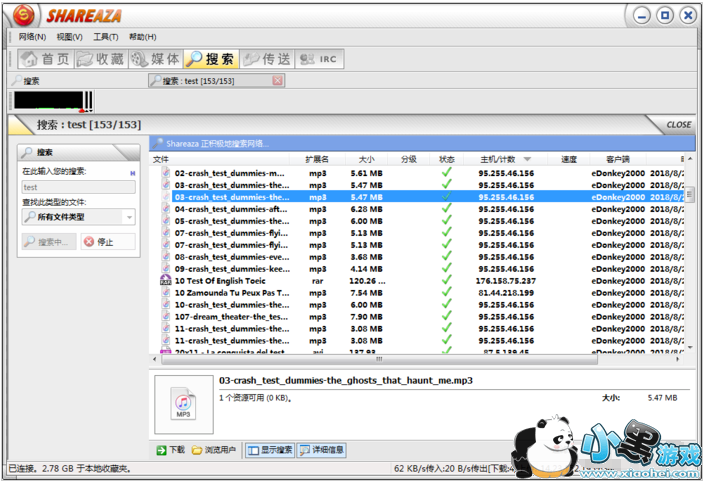Sort results by the 大小 size column
Image resolution: width=703 pixels, height=482 pixels.
pyautogui.click(x=366, y=159)
